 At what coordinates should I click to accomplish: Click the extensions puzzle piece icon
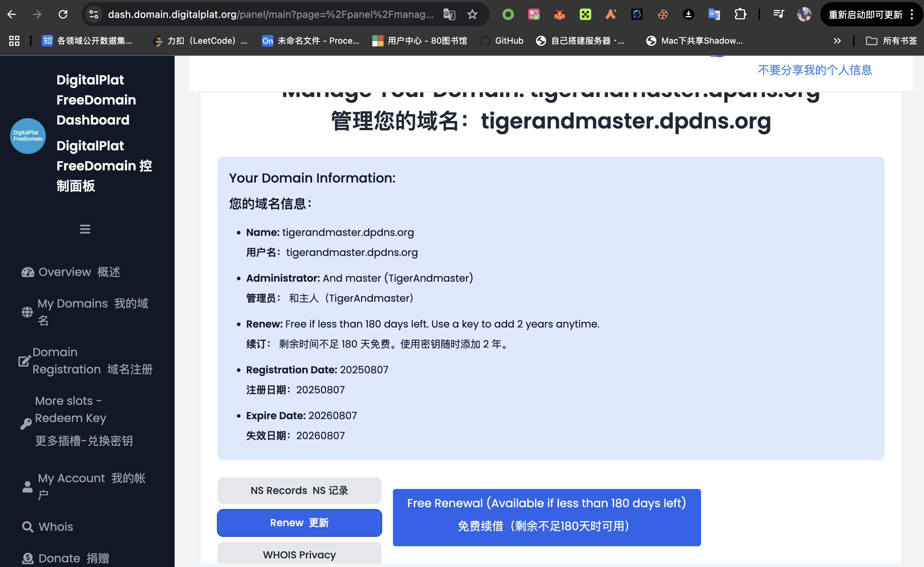pyautogui.click(x=741, y=14)
